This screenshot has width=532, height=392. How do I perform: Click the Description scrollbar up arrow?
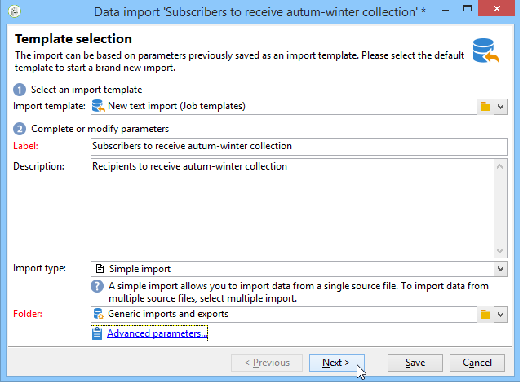[x=500, y=166]
